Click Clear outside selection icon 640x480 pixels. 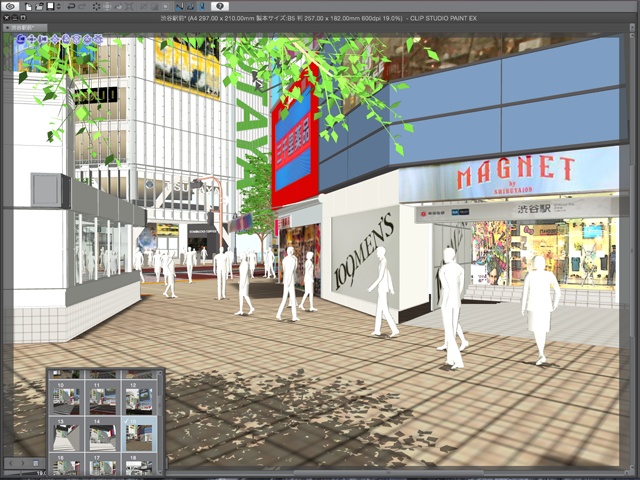point(107,7)
